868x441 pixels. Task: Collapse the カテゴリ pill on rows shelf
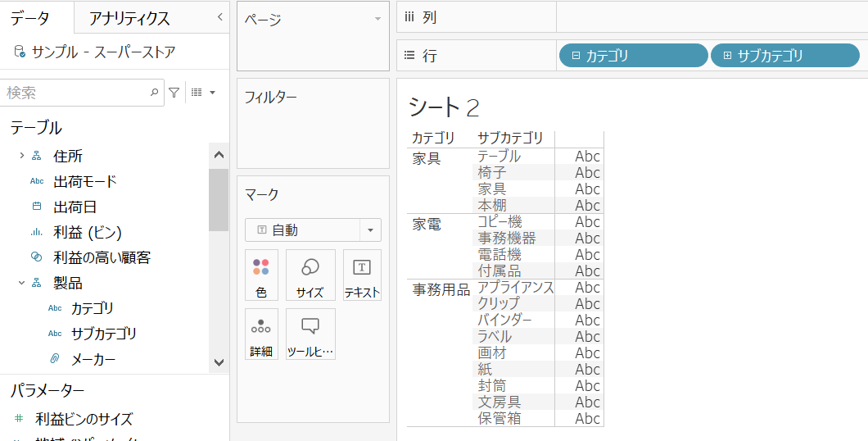pos(576,56)
